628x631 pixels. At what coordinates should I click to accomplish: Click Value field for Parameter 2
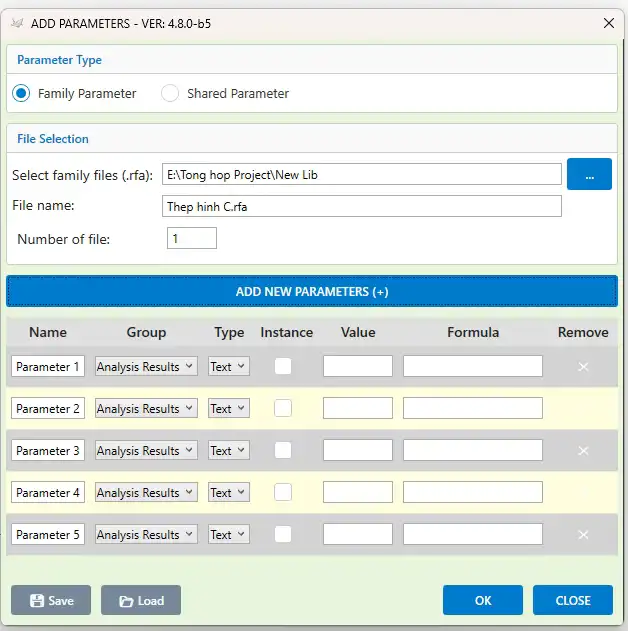click(x=358, y=408)
